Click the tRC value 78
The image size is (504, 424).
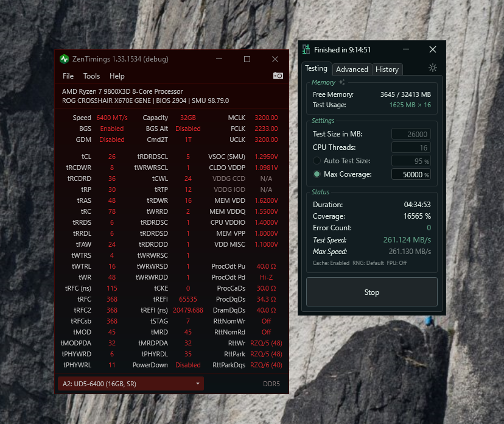[112, 211]
